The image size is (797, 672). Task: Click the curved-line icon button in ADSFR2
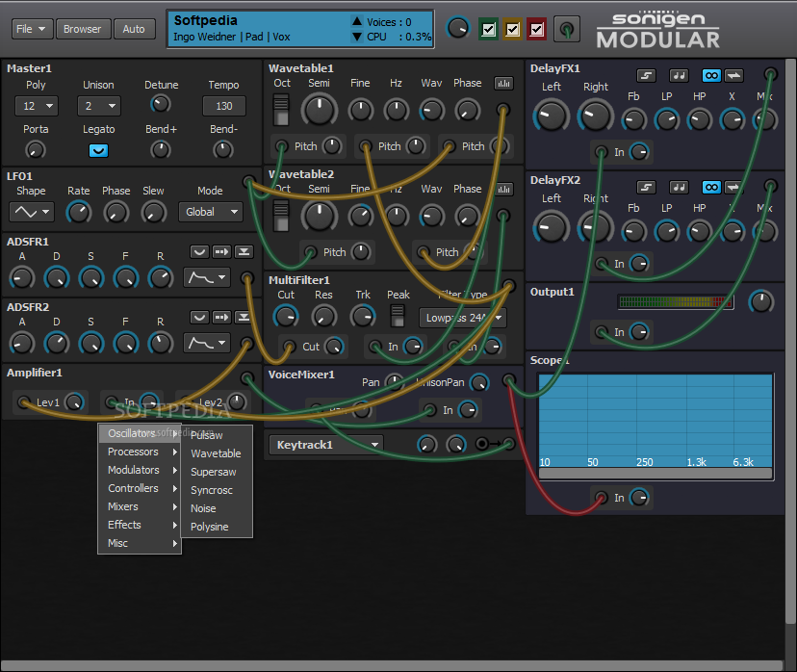(x=199, y=317)
